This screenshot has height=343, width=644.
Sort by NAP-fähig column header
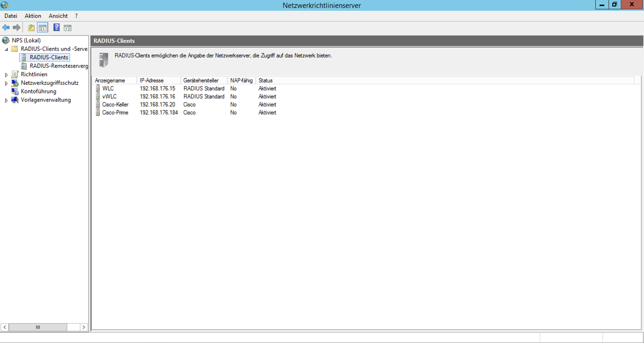[241, 80]
